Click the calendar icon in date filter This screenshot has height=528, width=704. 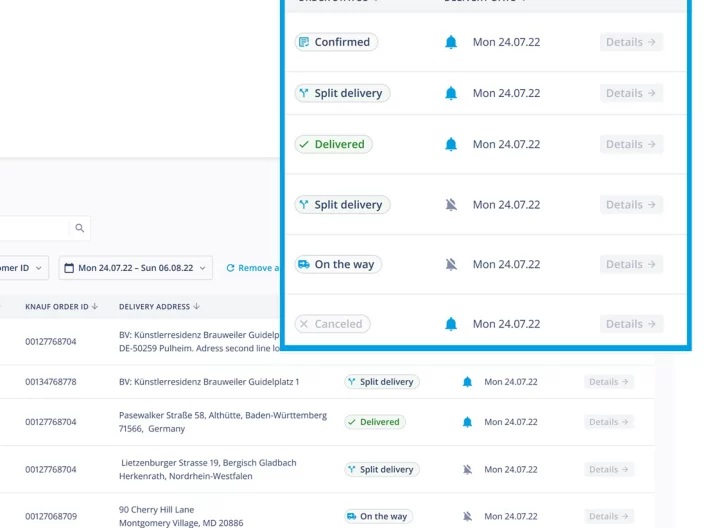(69, 268)
